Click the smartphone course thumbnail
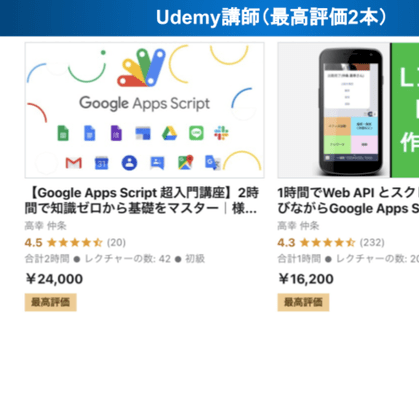The width and height of the screenshot is (419, 400). (x=348, y=110)
